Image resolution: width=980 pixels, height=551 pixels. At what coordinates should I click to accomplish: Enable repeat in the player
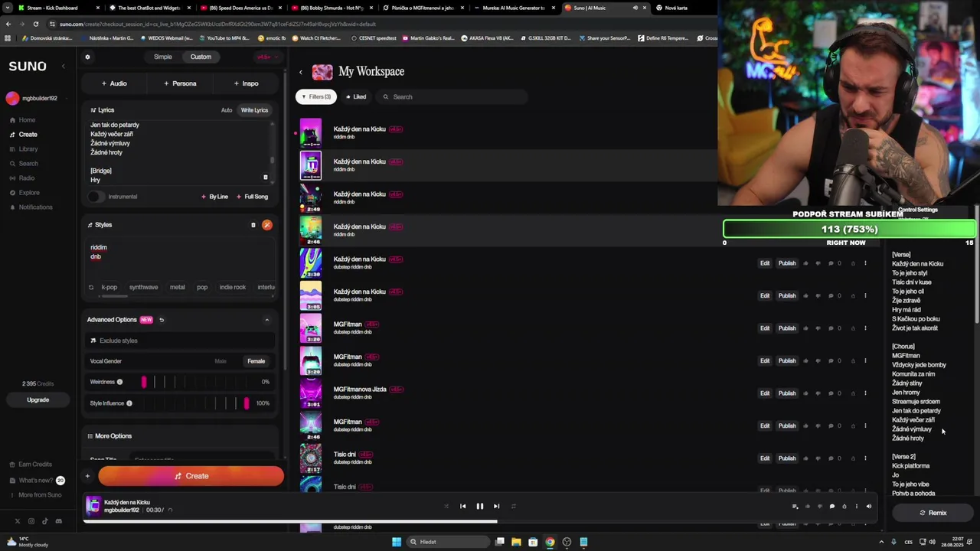(514, 507)
